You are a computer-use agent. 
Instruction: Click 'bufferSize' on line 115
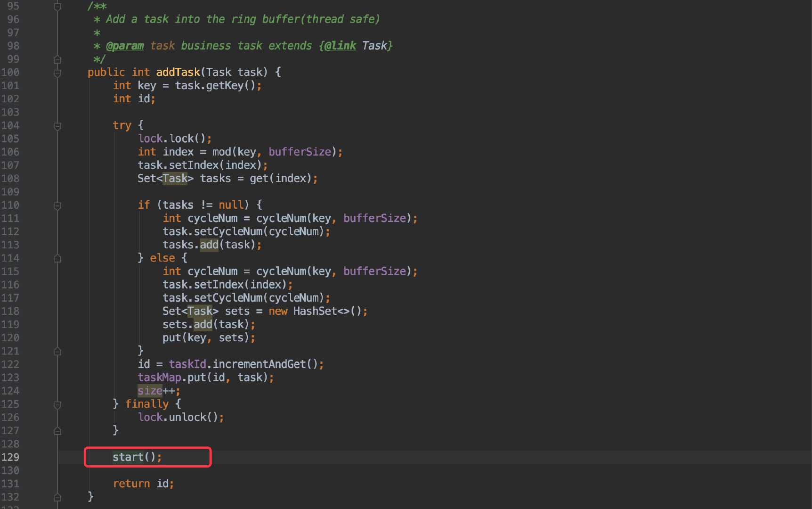point(374,271)
